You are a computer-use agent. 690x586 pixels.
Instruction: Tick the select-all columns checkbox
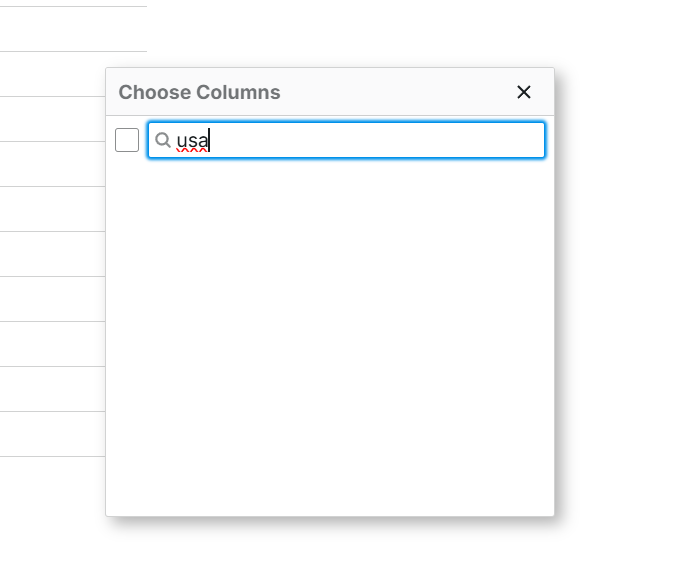click(127, 140)
